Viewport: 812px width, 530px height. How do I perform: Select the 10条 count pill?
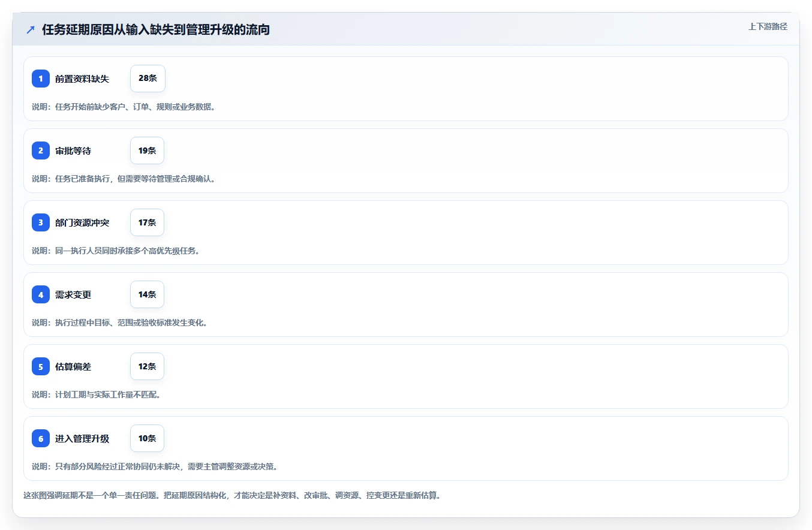[x=147, y=438]
